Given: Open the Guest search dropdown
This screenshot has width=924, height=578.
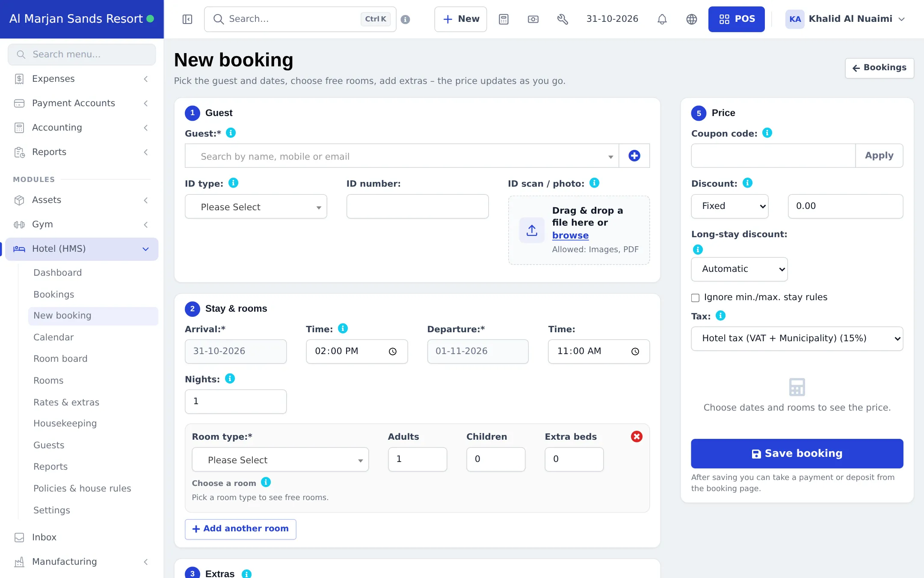Looking at the screenshot, I should click(402, 156).
